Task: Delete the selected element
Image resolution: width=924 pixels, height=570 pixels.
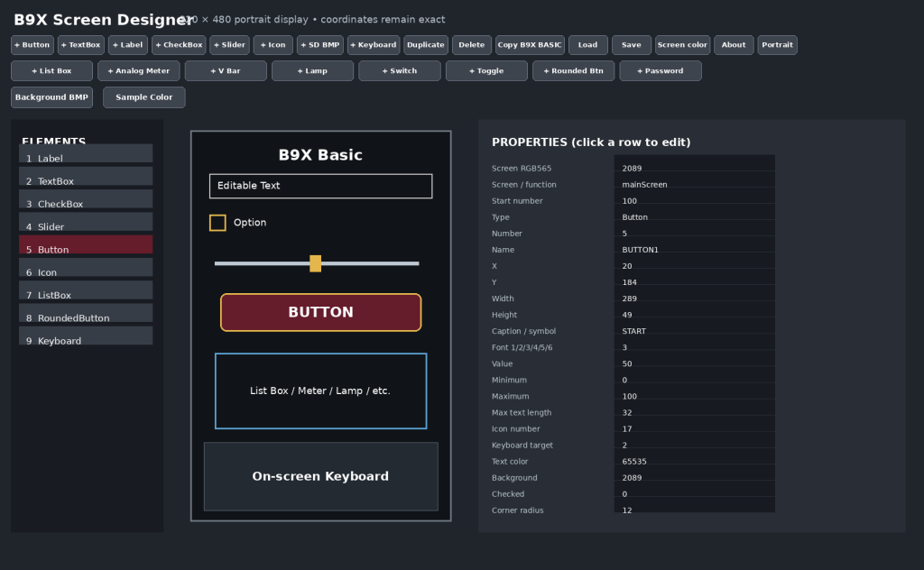Action: coord(471,45)
